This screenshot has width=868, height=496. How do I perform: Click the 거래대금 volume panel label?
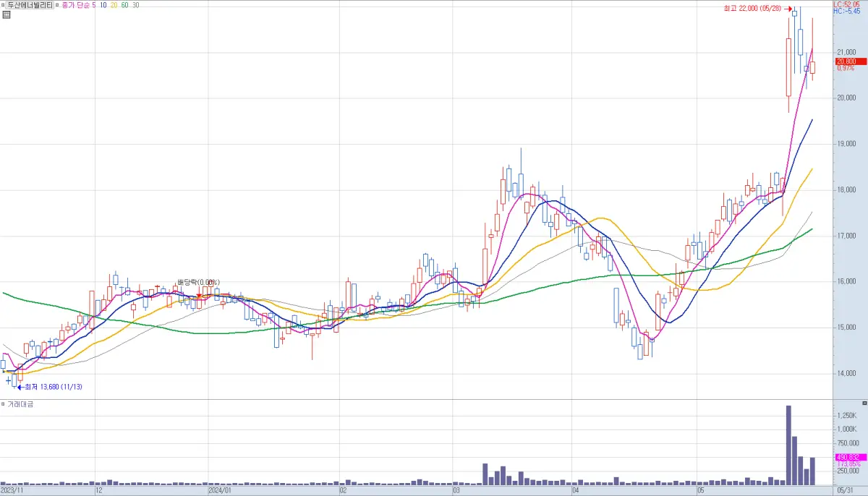click(x=20, y=403)
